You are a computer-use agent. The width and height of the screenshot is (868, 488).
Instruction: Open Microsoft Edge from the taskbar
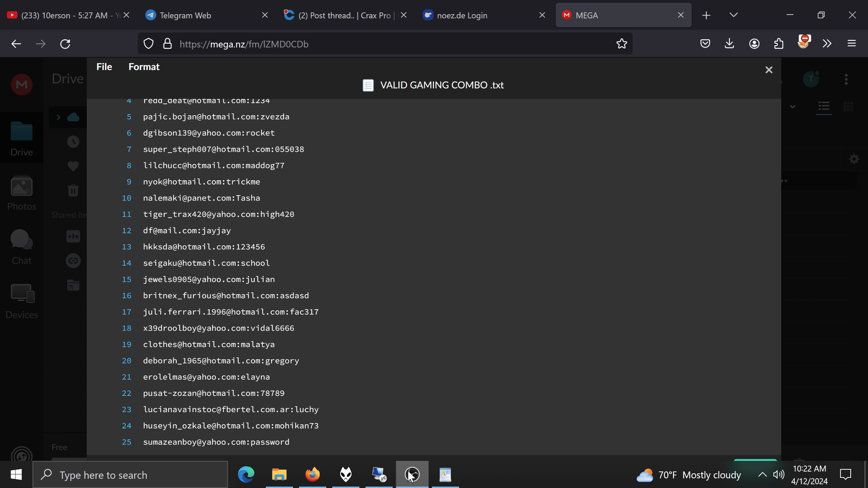coord(246,475)
